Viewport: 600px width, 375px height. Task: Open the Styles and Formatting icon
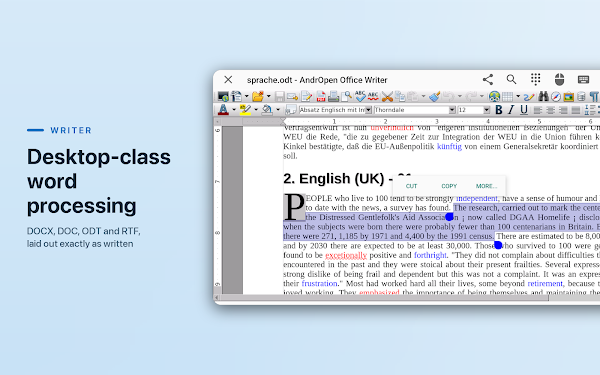(x=291, y=110)
